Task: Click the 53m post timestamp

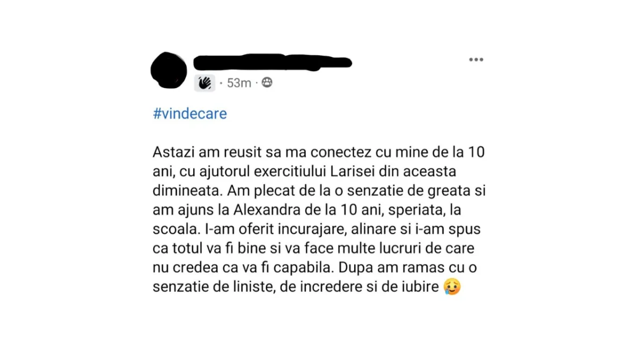Action: pos(239,83)
